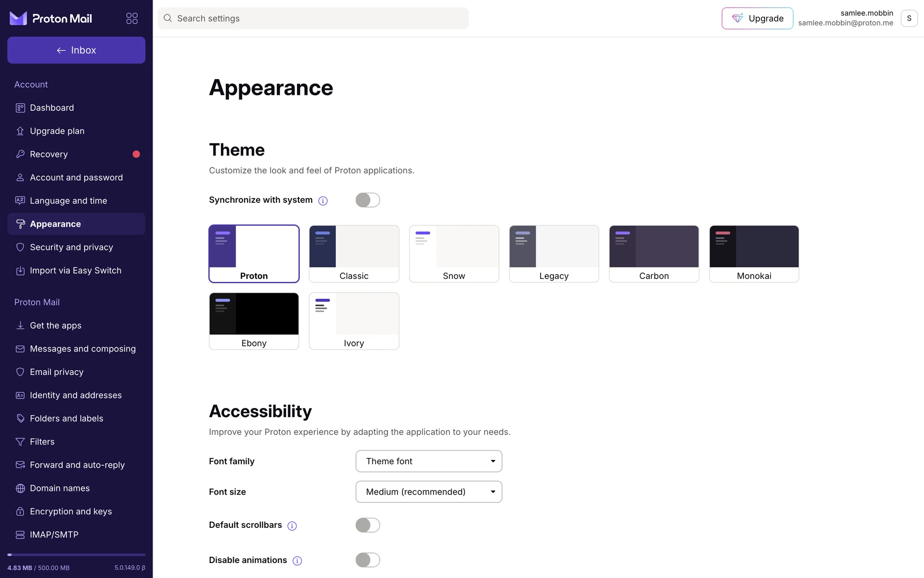Viewport: 924px width, 578px height.
Task: Expand the Font size dropdown
Action: coord(428,492)
